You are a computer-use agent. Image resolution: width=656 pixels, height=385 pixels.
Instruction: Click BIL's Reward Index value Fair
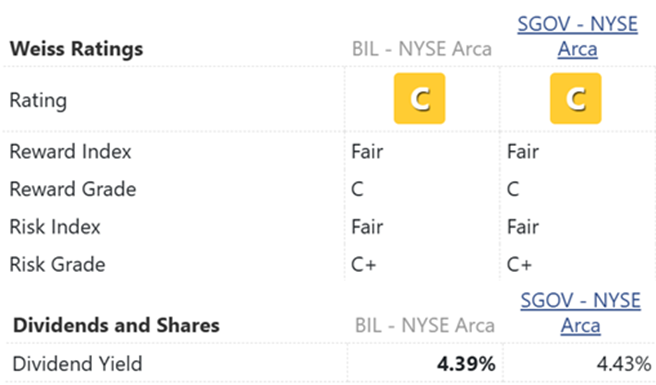click(367, 151)
